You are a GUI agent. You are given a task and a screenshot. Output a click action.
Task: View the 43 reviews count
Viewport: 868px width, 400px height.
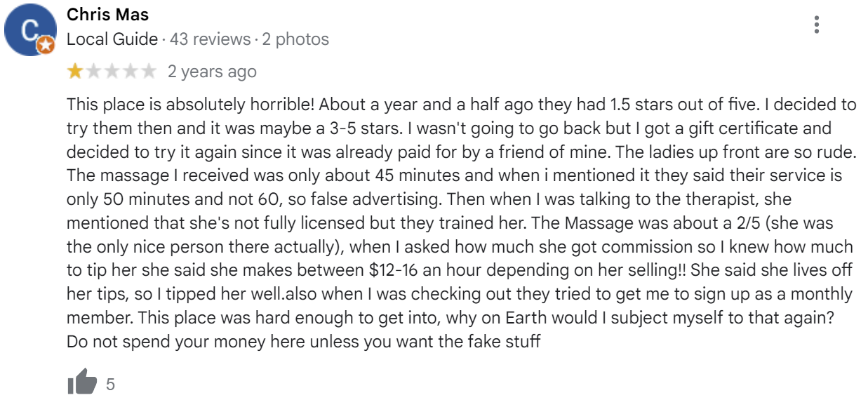click(x=211, y=39)
